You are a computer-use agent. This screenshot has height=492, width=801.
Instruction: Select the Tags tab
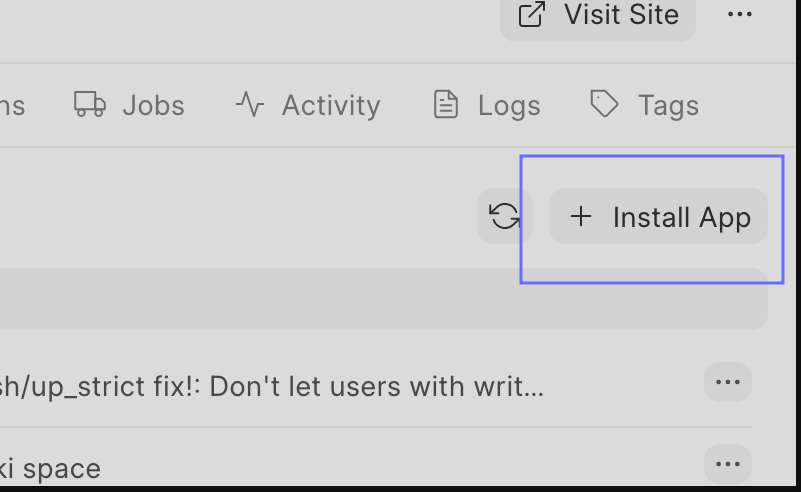(667, 105)
